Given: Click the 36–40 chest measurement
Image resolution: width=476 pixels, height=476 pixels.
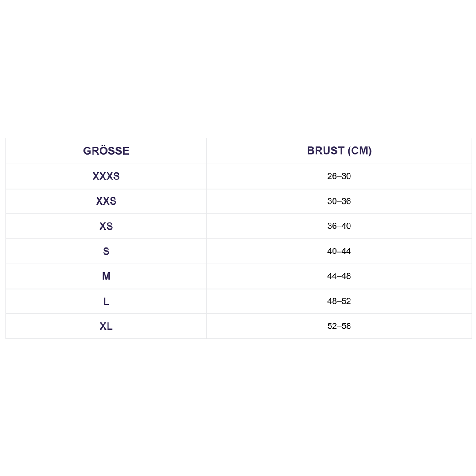Looking at the screenshot, I should click(339, 226).
